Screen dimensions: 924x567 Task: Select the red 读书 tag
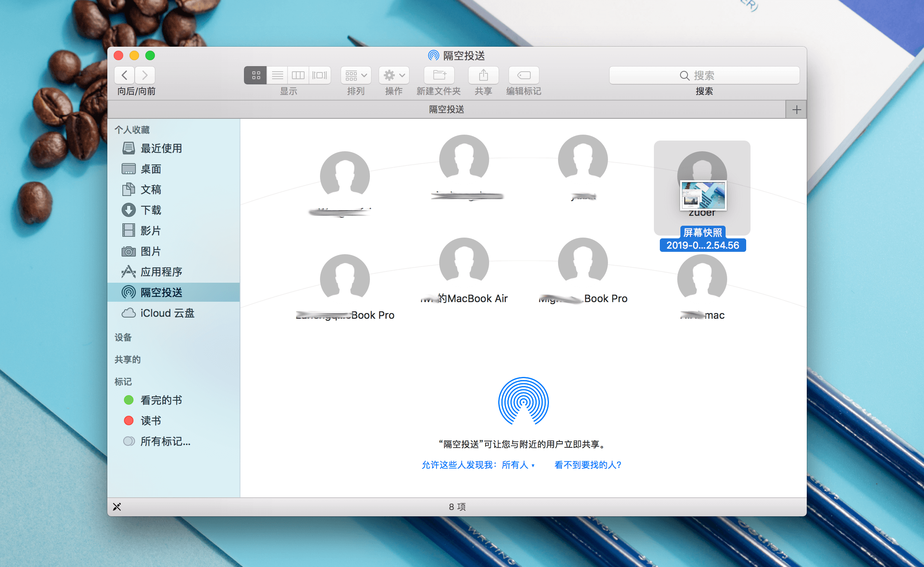(173, 421)
